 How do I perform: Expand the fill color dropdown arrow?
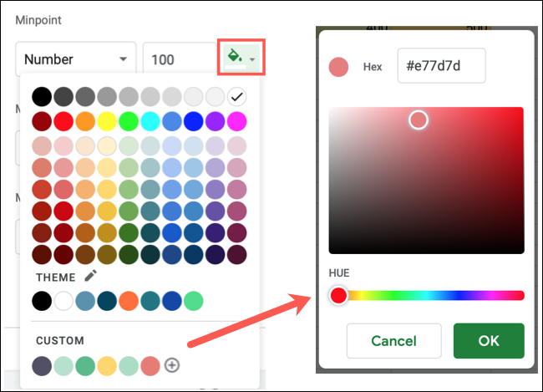tap(253, 60)
